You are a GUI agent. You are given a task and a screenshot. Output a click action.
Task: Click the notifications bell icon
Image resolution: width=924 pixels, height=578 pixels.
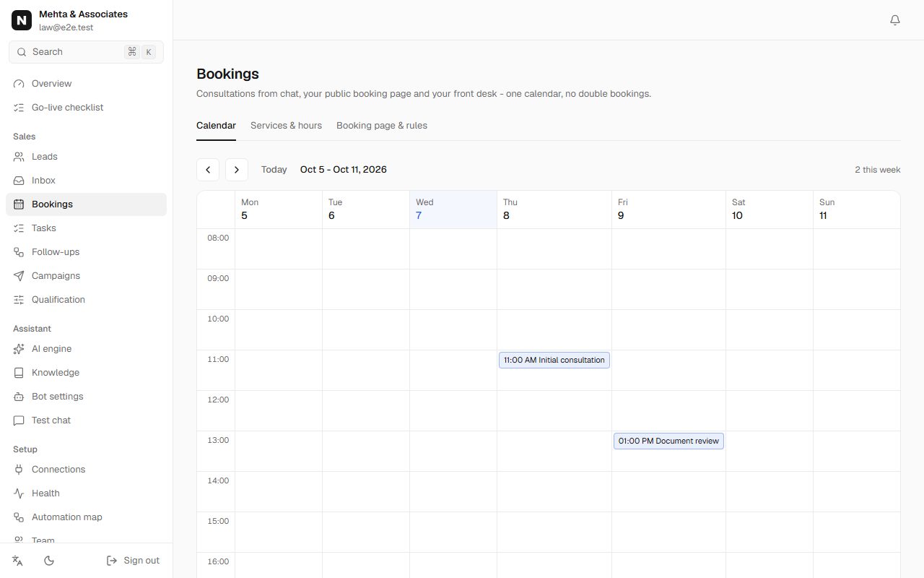point(895,20)
